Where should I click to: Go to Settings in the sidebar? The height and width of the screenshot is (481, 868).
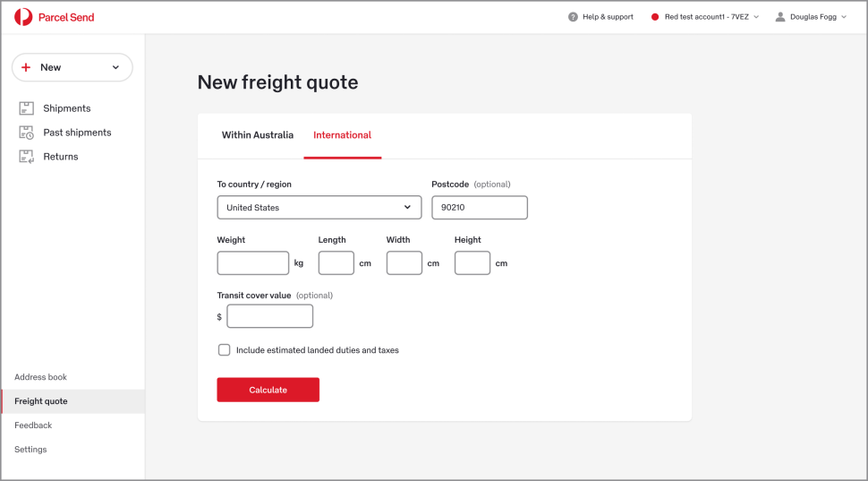[30, 450]
